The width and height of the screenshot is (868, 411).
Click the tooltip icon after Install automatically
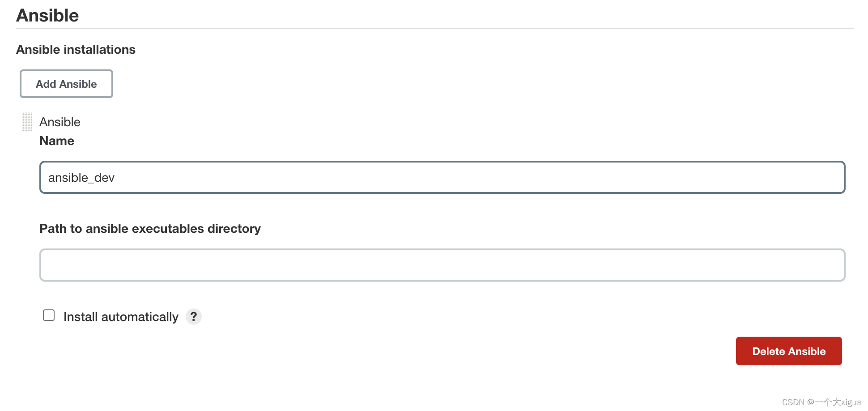tap(194, 317)
